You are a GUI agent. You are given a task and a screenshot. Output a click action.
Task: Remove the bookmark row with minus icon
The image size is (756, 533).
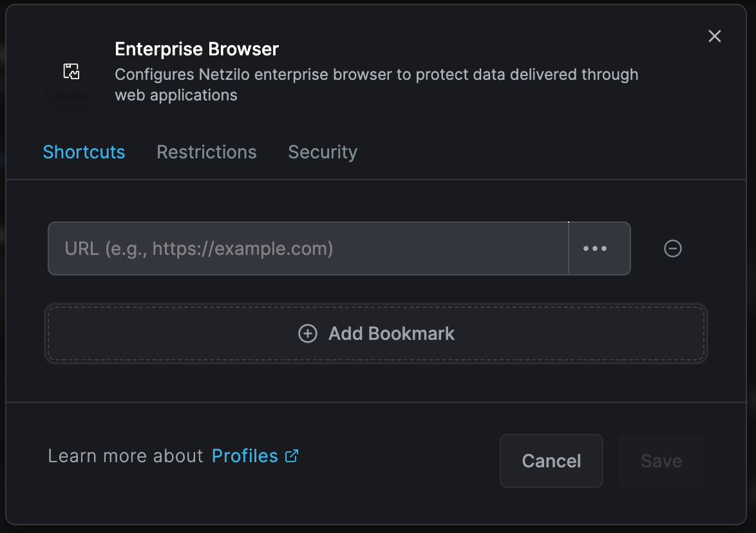point(673,248)
